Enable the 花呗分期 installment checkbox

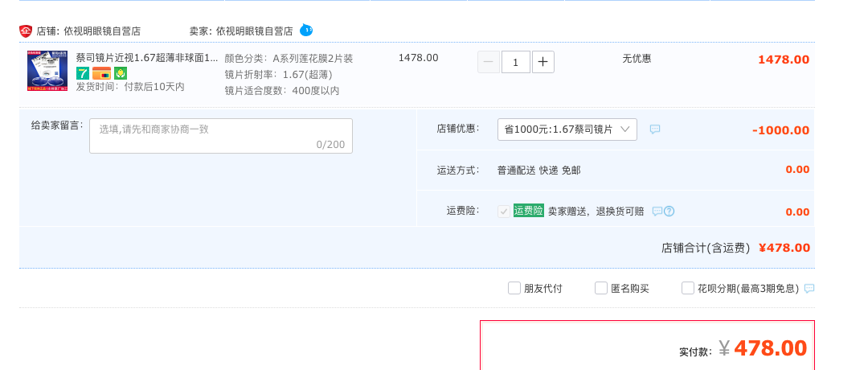(x=688, y=288)
